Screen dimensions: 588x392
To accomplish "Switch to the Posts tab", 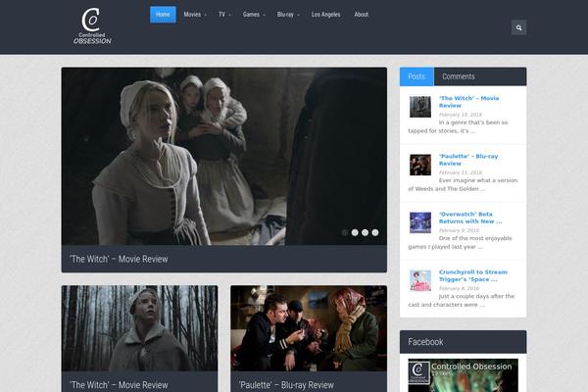I will click(x=416, y=76).
